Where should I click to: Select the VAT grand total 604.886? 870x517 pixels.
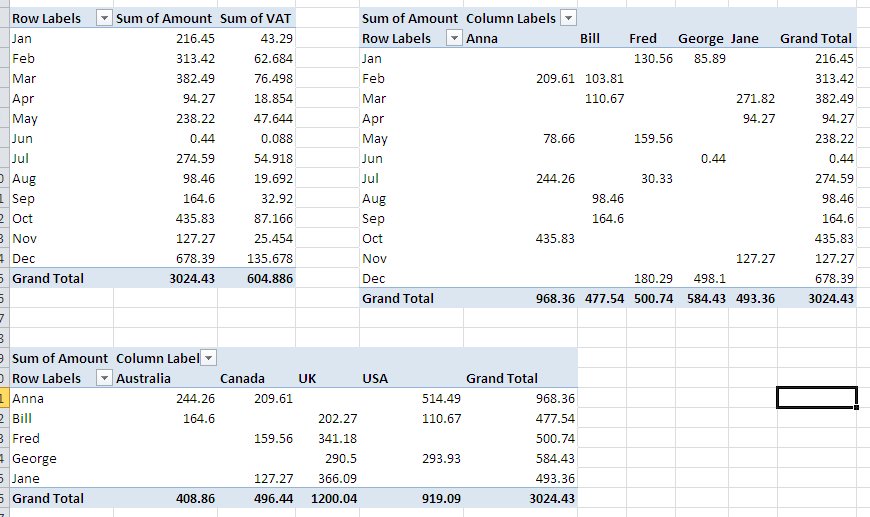coord(268,278)
